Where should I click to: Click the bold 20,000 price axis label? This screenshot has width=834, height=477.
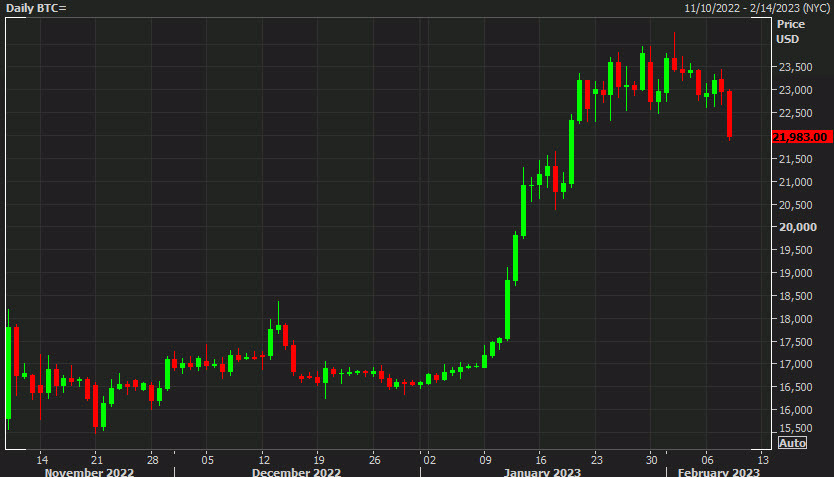[797, 227]
